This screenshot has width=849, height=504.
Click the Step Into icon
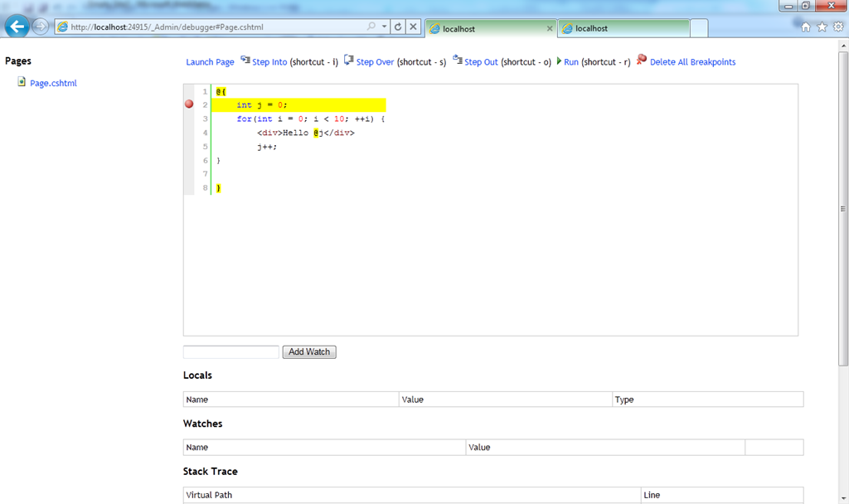245,60
